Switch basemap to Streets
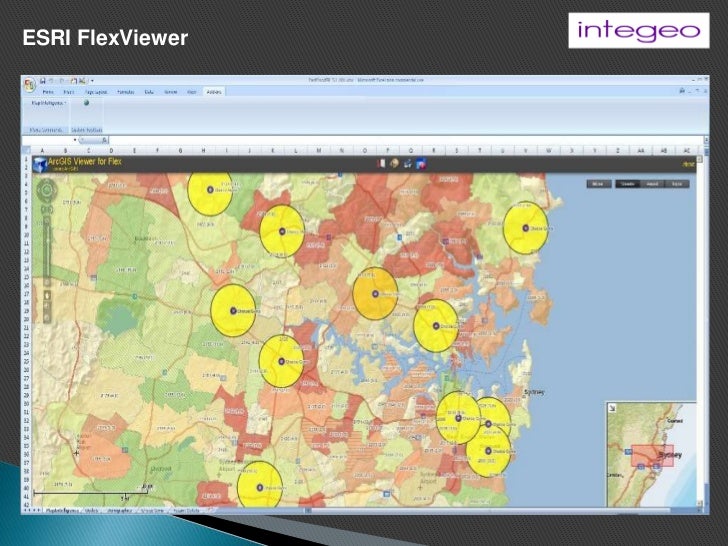The width and height of the screenshot is (728, 546). point(628,184)
